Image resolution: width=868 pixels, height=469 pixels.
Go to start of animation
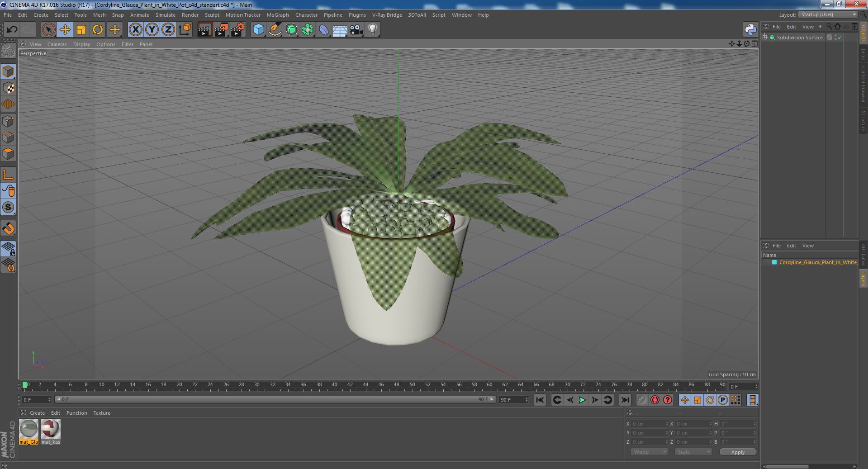(540, 400)
